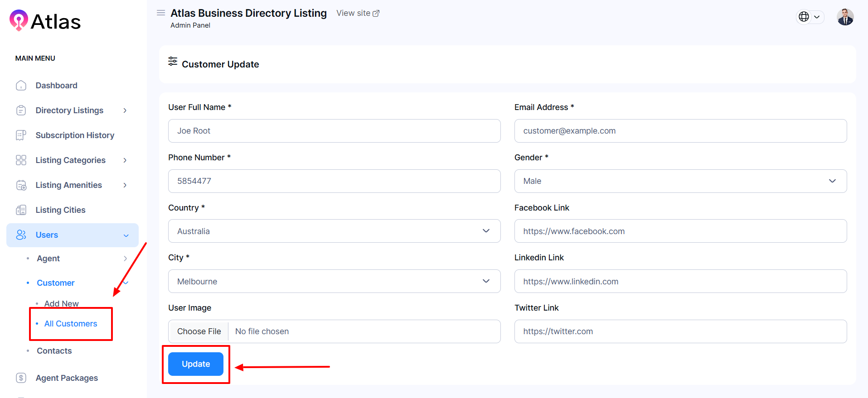Open the globe language selector
Screen dimensions: 868x398
pyautogui.click(x=810, y=17)
